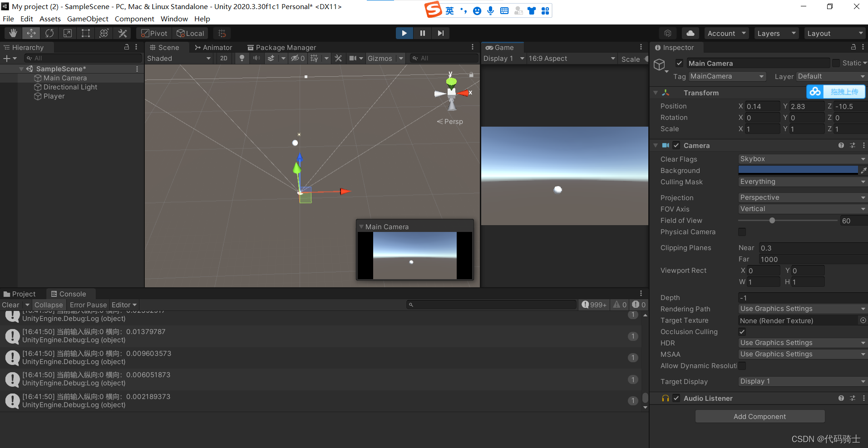Open the 16:9 Aspect dropdown
The image size is (868, 448).
click(x=572, y=58)
